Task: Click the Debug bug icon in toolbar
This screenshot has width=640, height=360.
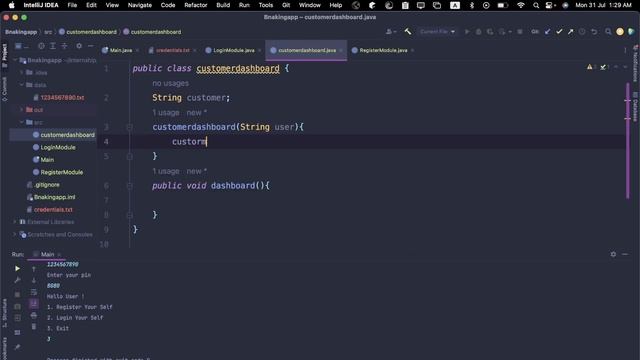Action: (478, 31)
